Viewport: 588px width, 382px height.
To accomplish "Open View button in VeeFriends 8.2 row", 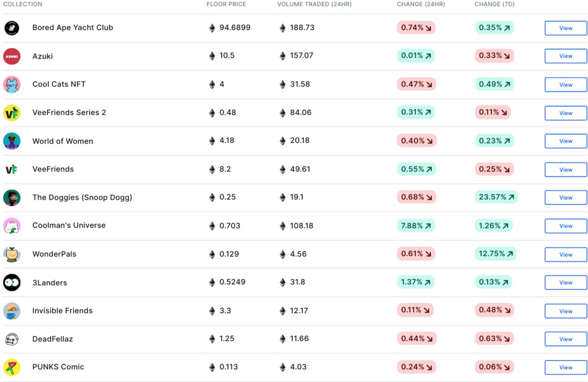I will 565,170.
